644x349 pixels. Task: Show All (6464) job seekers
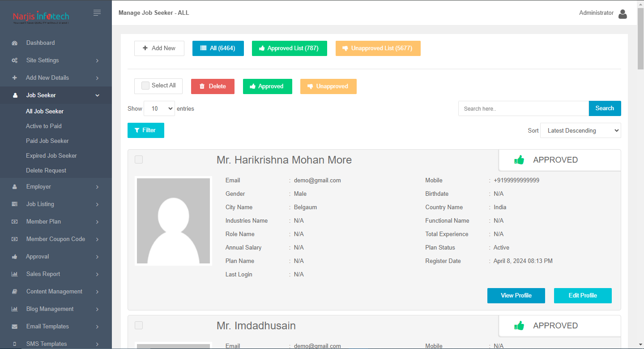click(218, 48)
